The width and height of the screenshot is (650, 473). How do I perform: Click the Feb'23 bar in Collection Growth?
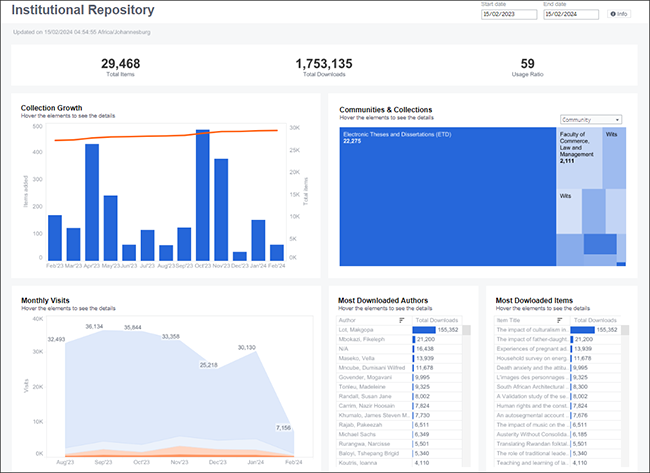click(55, 238)
